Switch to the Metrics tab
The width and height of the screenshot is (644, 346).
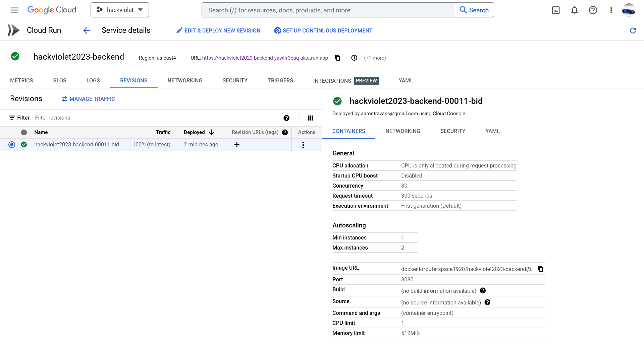click(21, 80)
